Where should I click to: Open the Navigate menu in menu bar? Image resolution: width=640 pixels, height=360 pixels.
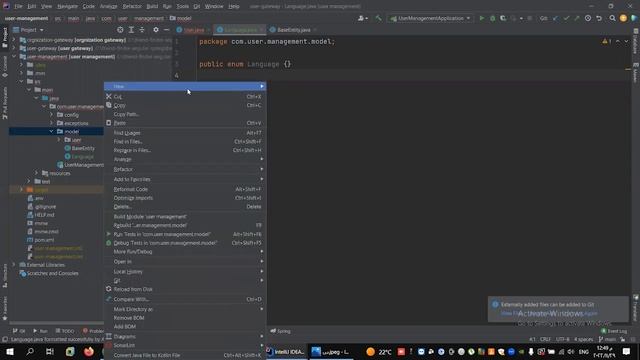[x=67, y=6]
